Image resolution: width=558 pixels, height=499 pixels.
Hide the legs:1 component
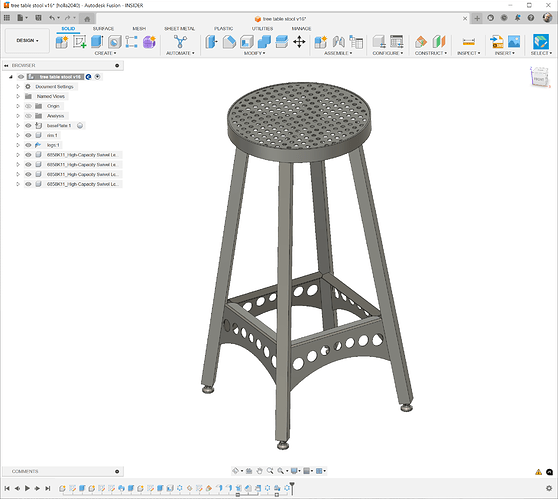point(28,145)
